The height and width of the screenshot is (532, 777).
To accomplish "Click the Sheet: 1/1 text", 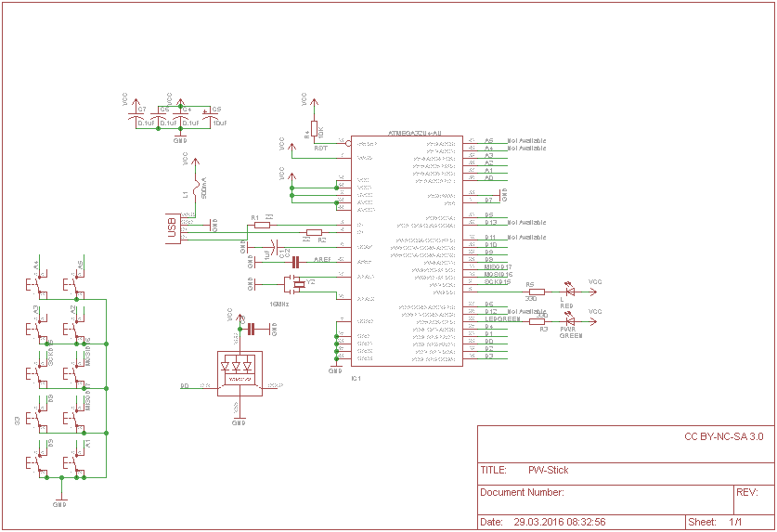I will [x=715, y=522].
